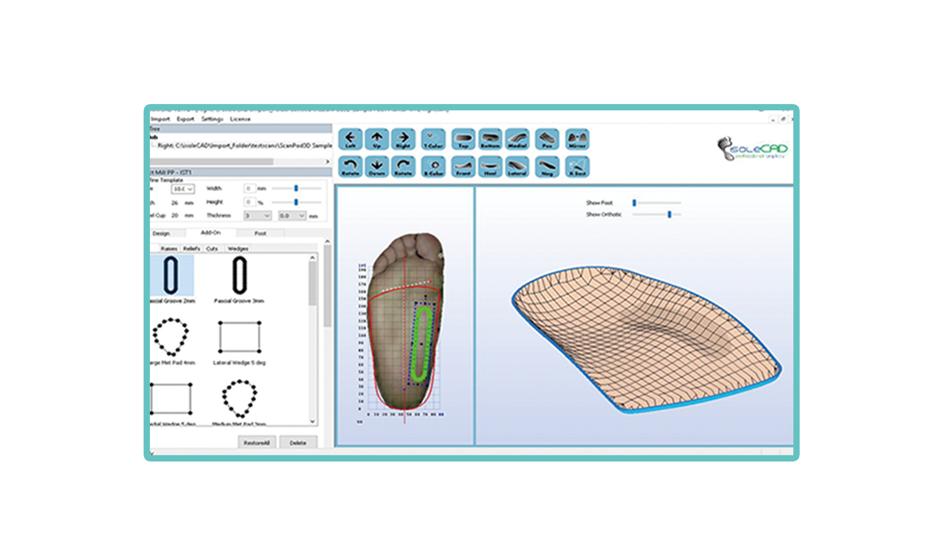This screenshot has width=934, height=560.
Task: Click the Lateral view icon
Action: (x=517, y=167)
